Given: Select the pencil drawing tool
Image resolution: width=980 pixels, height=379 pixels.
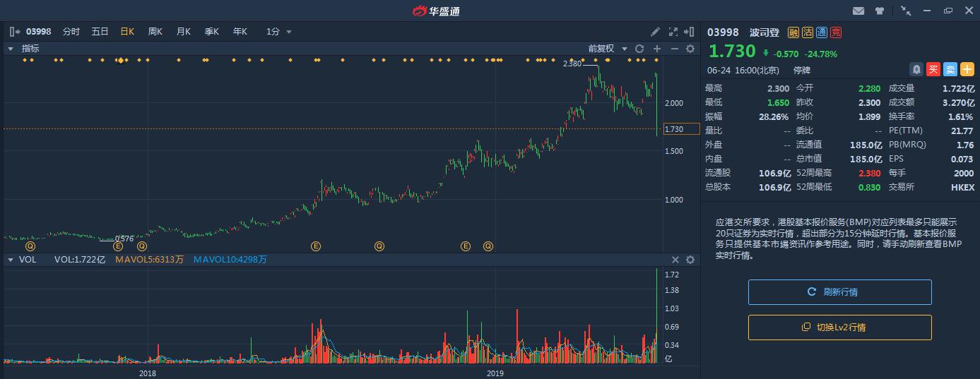Looking at the screenshot, I should pyautogui.click(x=656, y=32).
